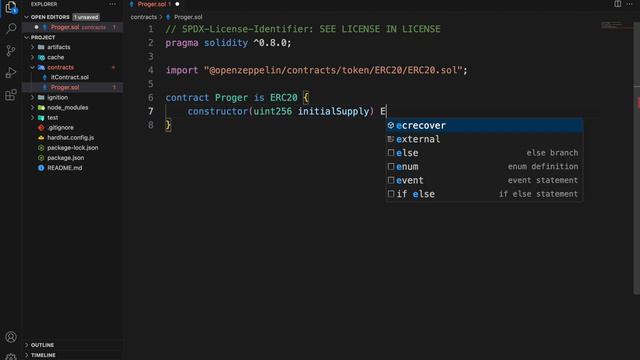Open the editor more actions ellipsis
Screen dimensions: 640x360
(x=629, y=4)
